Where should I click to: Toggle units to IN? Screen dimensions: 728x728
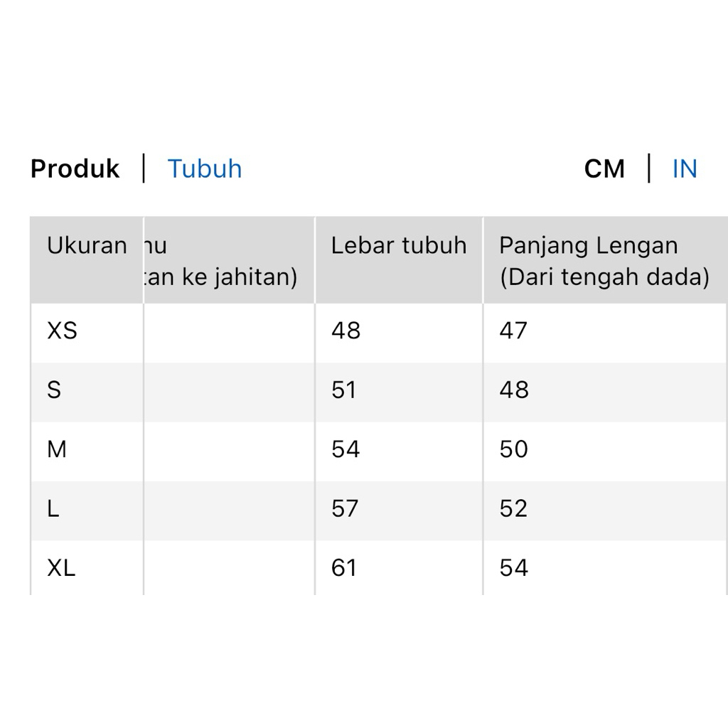pyautogui.click(x=685, y=168)
